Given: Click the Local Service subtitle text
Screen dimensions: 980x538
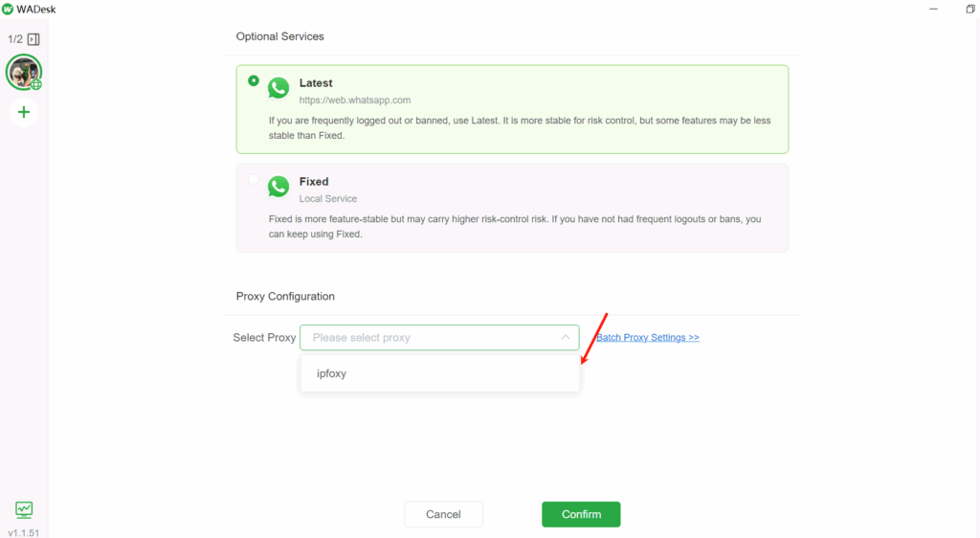Looking at the screenshot, I should point(328,199).
